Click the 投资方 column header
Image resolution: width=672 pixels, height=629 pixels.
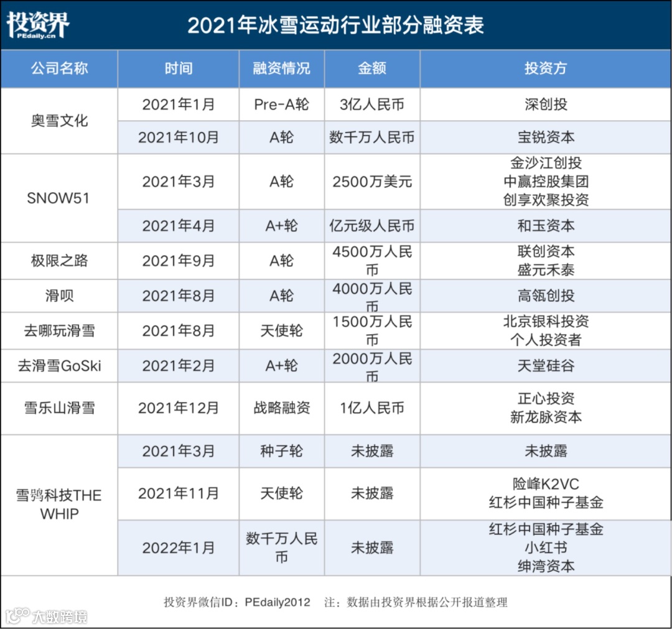point(546,68)
